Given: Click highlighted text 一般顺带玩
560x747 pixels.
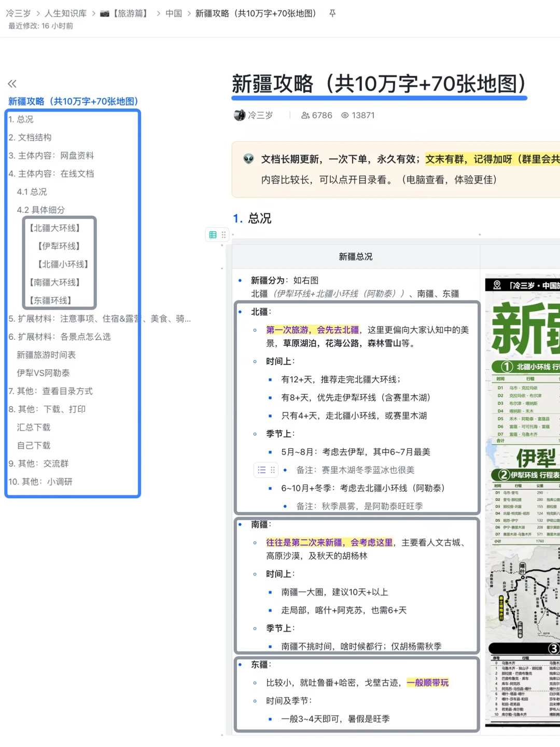Looking at the screenshot, I should (x=428, y=683).
